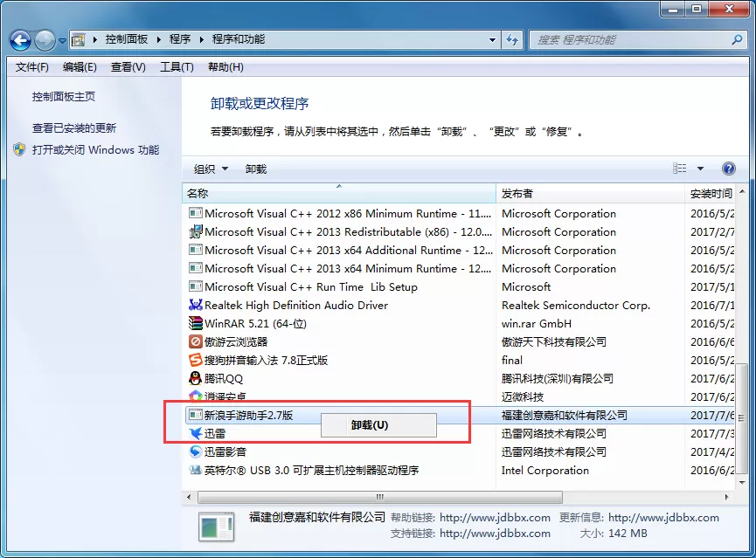Select the 新浪手游助手2.7版 icon
The image size is (756, 558).
point(195,415)
